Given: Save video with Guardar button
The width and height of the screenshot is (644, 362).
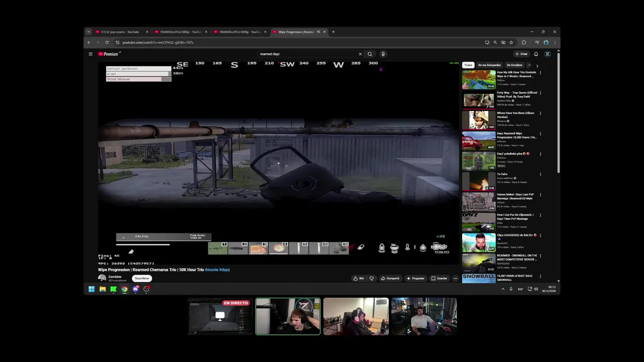Looking at the screenshot, I should [439, 278].
